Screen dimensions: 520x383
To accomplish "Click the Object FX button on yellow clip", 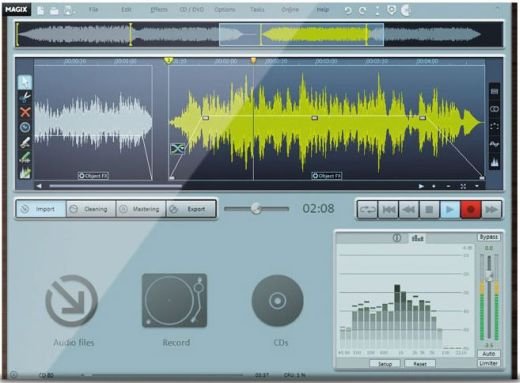I will coord(327,176).
